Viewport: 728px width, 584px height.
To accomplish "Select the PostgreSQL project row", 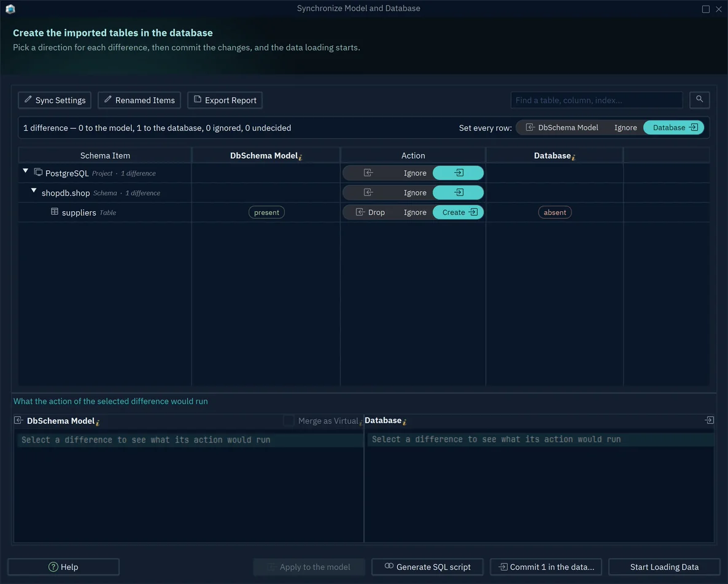I will [x=364, y=173].
